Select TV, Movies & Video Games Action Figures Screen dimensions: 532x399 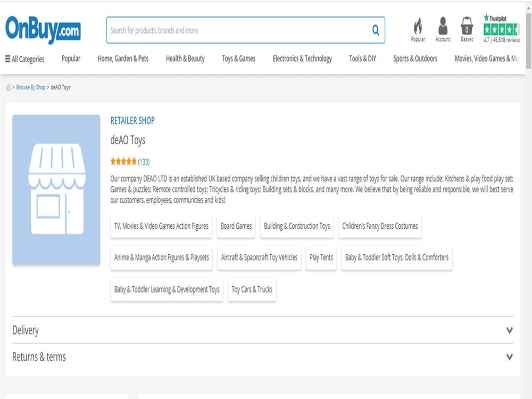[161, 226]
